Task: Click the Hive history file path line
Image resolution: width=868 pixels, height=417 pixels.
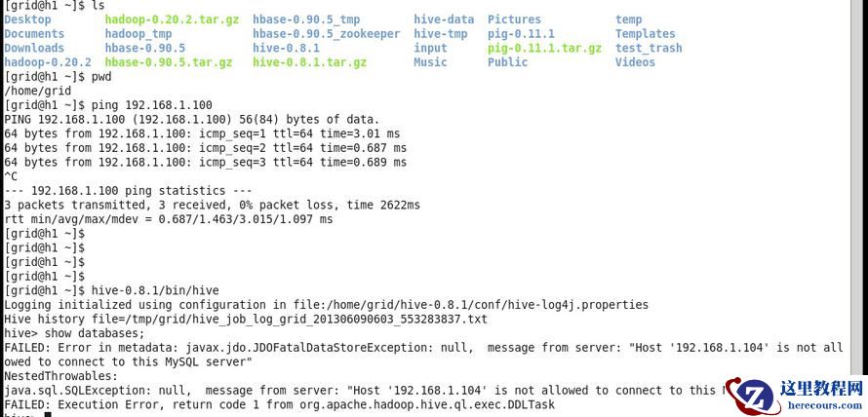Action: click(245, 319)
